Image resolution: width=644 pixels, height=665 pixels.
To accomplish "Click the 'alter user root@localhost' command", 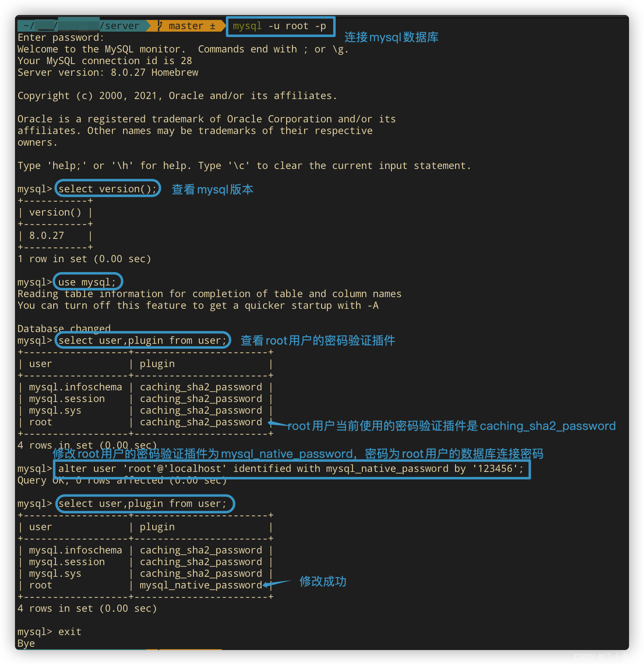I will coord(291,469).
